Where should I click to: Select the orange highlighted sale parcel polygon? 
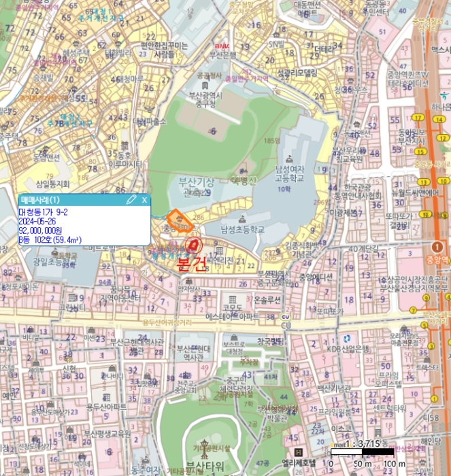coord(179,221)
